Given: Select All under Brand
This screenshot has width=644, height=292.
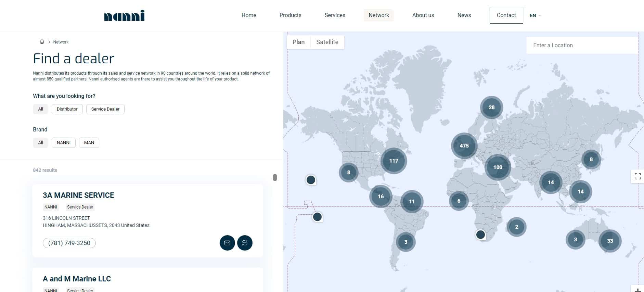Looking at the screenshot, I should [41, 143].
